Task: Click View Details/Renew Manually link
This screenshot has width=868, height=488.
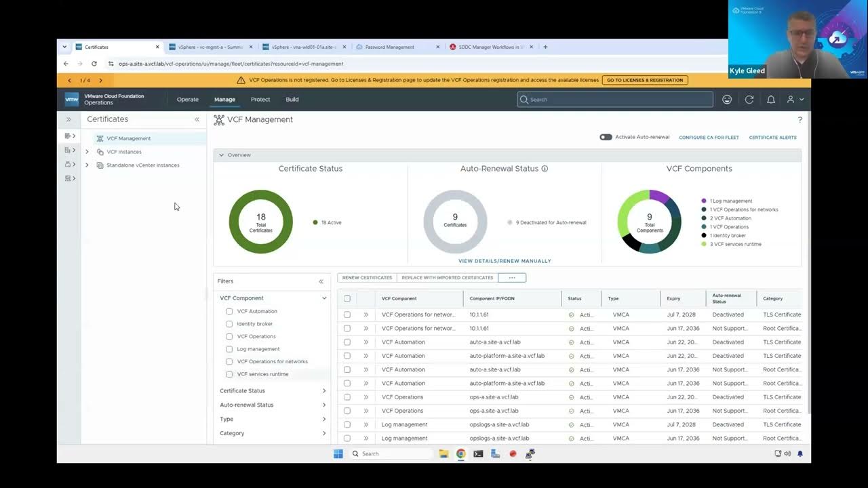Action: pyautogui.click(x=505, y=261)
